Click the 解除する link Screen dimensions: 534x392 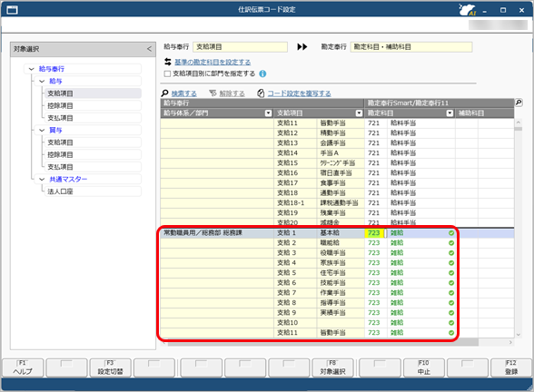tap(232, 93)
